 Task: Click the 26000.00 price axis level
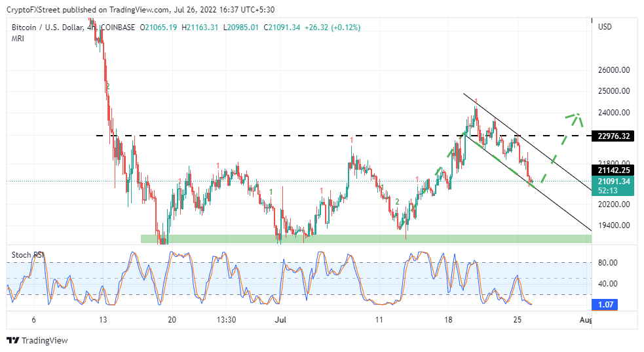tap(614, 70)
